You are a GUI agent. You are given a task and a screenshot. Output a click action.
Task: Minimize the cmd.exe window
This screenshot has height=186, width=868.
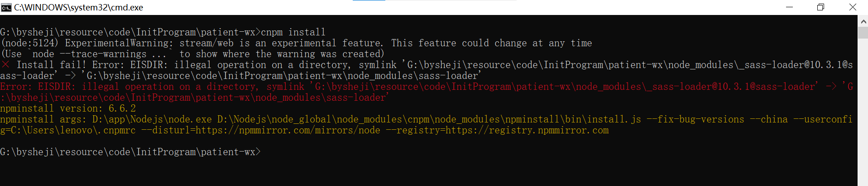point(789,7)
